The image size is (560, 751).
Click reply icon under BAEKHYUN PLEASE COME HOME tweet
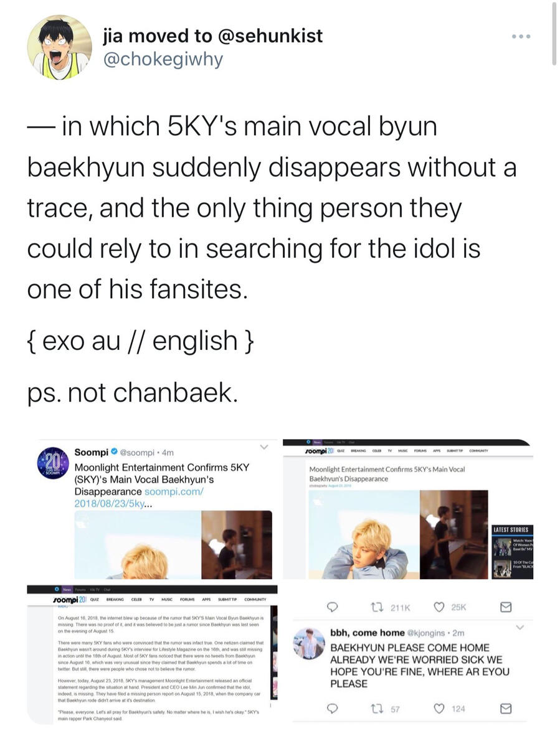(x=333, y=708)
